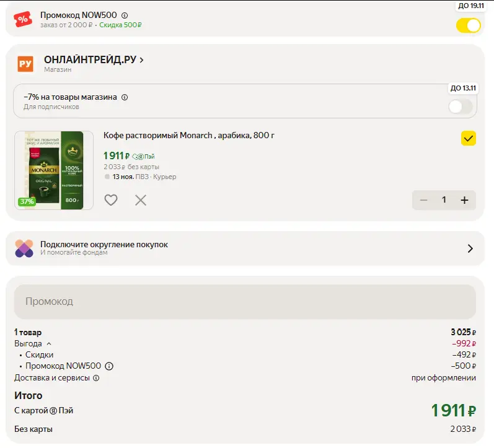Enable the −7% subscriber discount switch

461,107
